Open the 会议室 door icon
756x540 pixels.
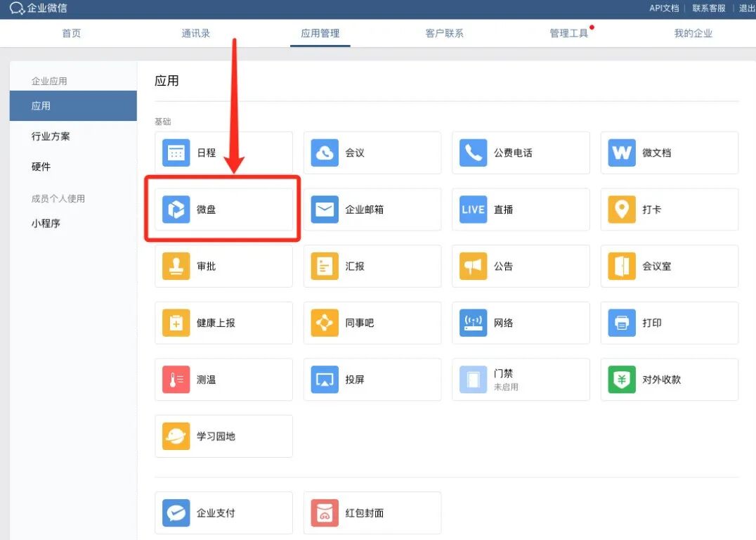(x=622, y=266)
